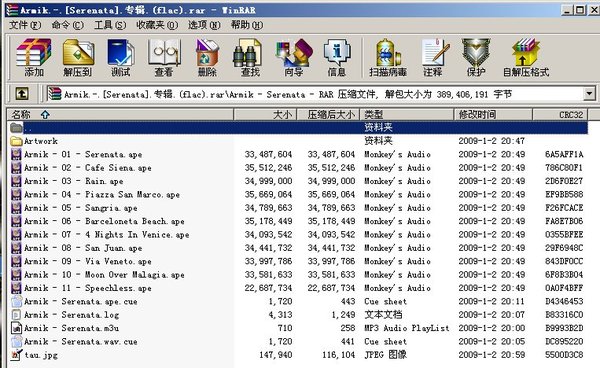Click the JPEG 图像 type cell
600x368 pixels.
385,355
